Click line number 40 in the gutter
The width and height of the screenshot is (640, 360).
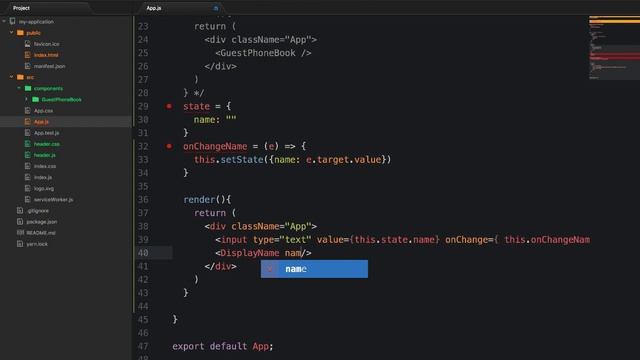(143, 253)
